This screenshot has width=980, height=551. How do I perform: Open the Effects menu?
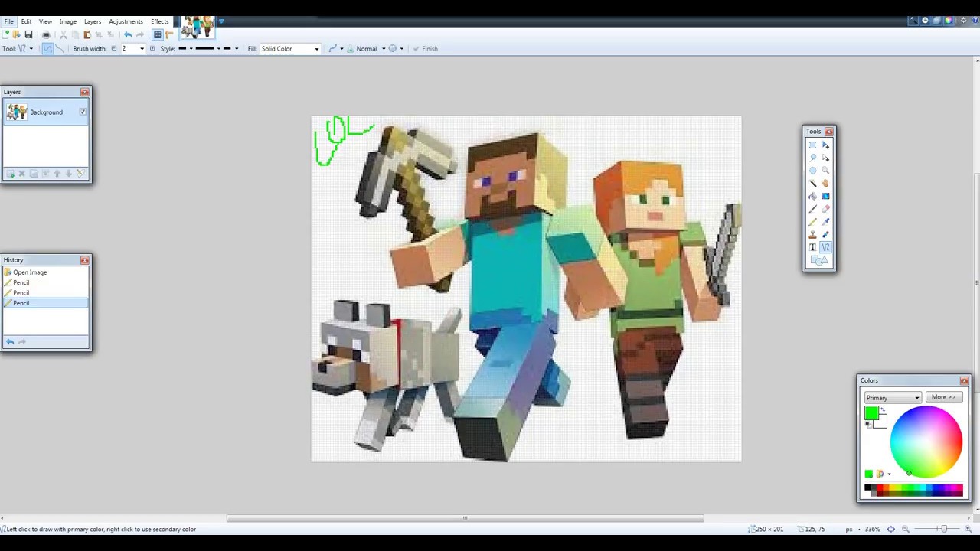point(159,21)
